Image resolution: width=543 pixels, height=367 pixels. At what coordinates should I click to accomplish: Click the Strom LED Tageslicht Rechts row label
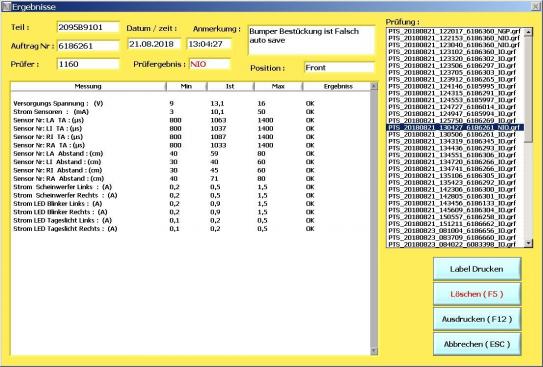coord(65,229)
